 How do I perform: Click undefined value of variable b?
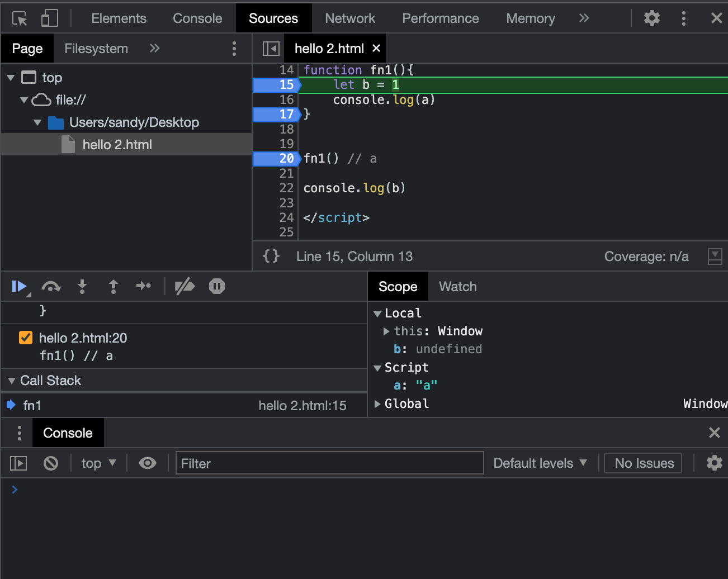(x=449, y=349)
